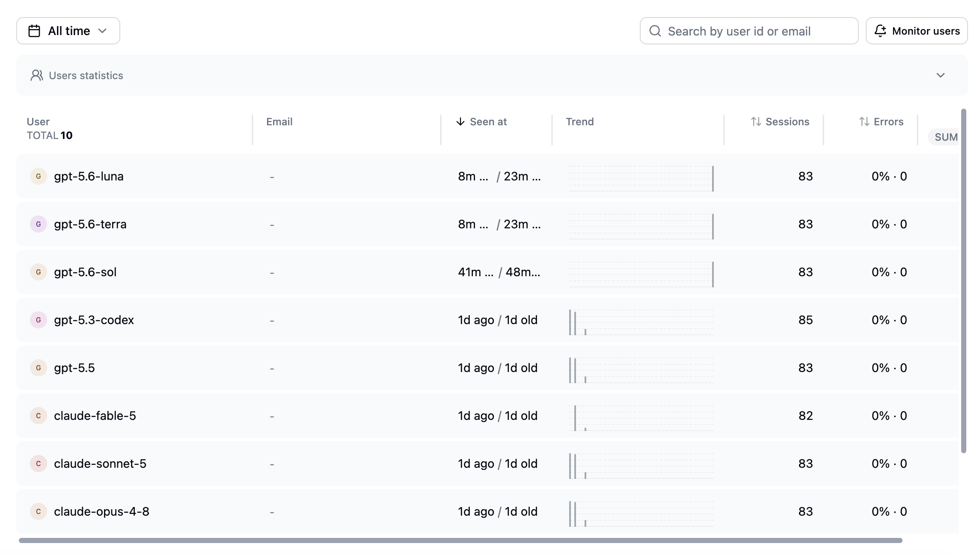Click the gpt-5.6-sol avatar icon
This screenshot has height=555, width=980.
coord(39,272)
